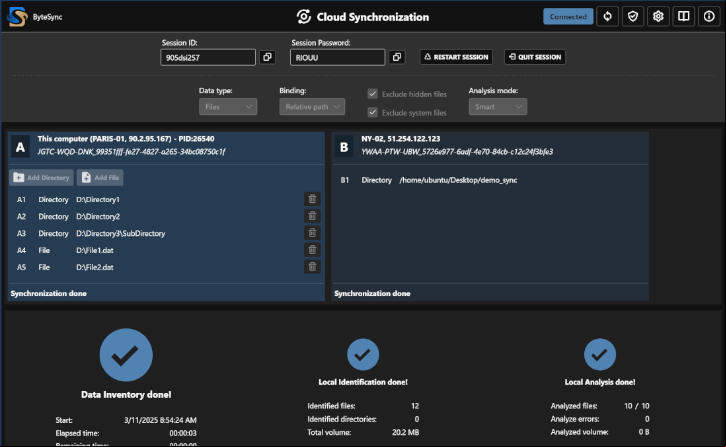Click the Identified files value 12
Screen dimensions: 726x447
(x=415, y=406)
